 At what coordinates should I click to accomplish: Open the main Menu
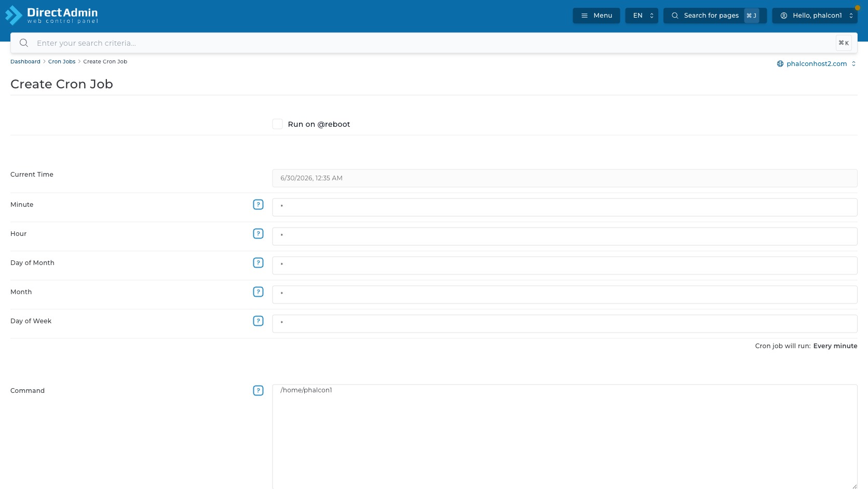596,16
